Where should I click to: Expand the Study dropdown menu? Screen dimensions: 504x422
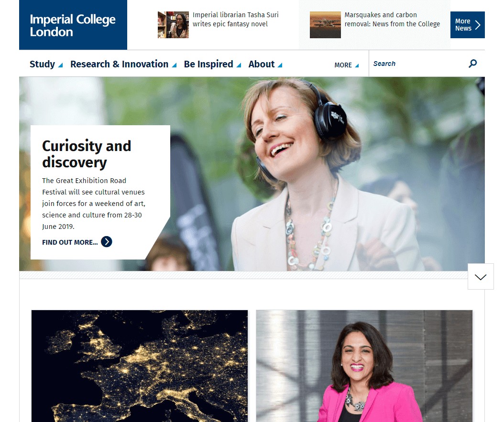[46, 64]
